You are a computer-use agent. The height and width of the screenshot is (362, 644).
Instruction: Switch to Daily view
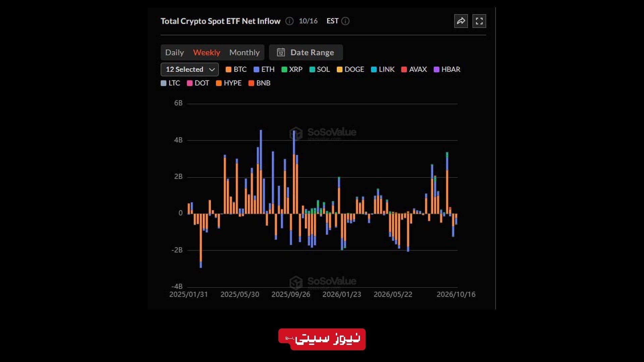[174, 52]
